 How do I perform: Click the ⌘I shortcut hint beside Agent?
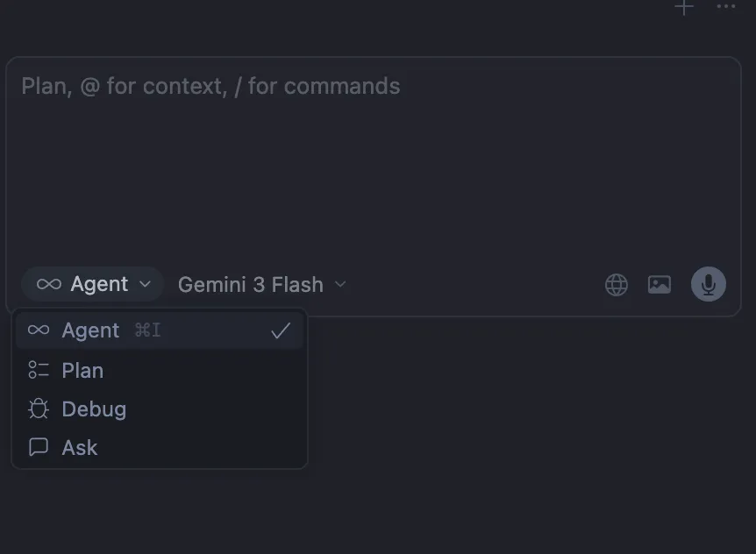tap(147, 330)
